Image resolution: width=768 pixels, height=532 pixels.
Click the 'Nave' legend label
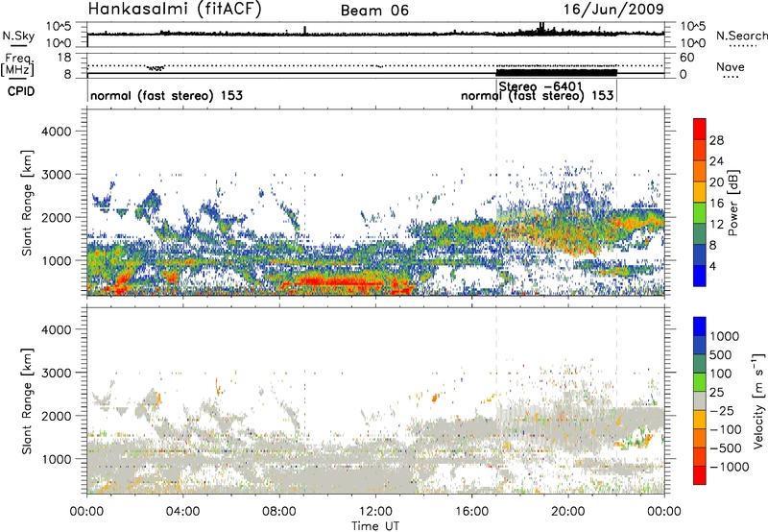(731, 66)
